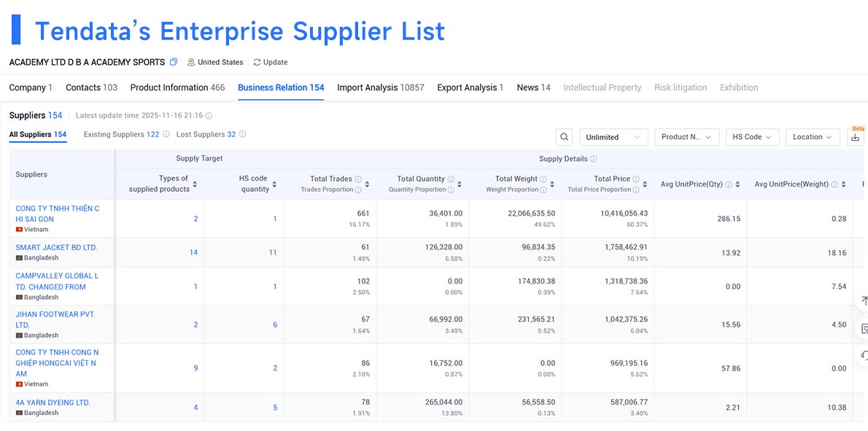
Task: Open the search magnifier icon
Action: [564, 137]
